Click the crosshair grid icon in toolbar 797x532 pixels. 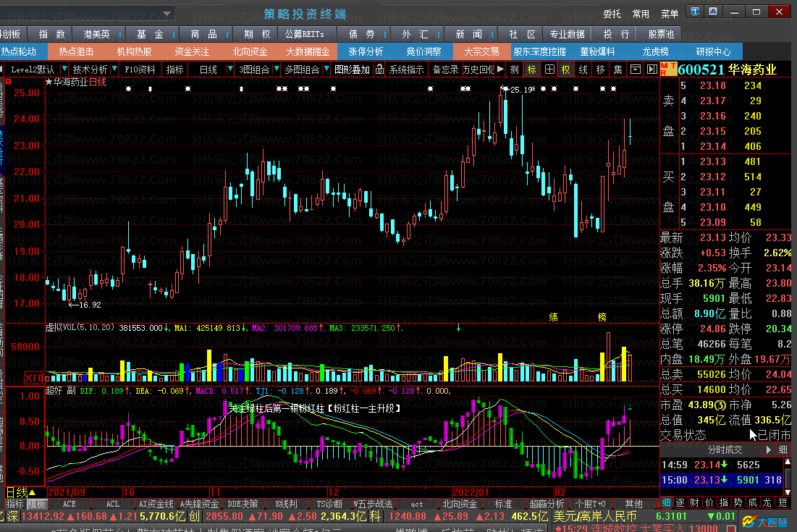(x=549, y=69)
